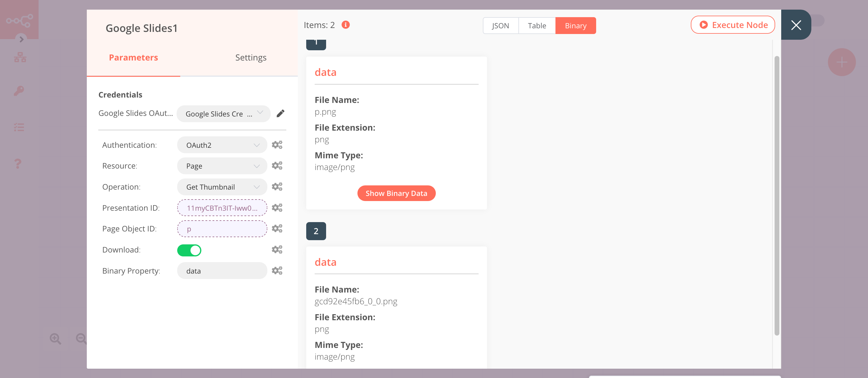
Task: Switch to the JSON view tab
Action: (x=499, y=25)
